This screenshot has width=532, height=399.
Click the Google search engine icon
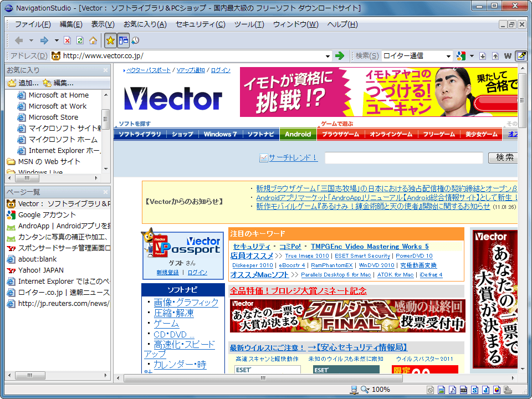461,56
